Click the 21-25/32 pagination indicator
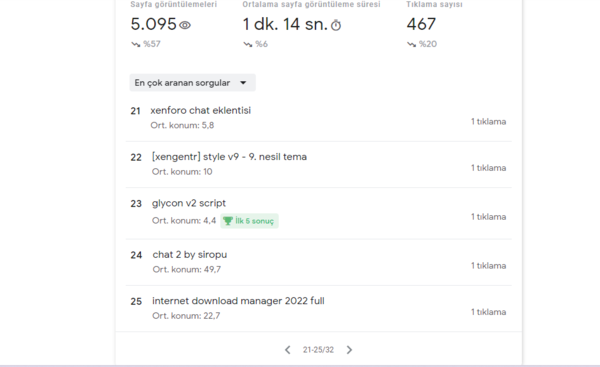This screenshot has width=600, height=367. (318, 350)
